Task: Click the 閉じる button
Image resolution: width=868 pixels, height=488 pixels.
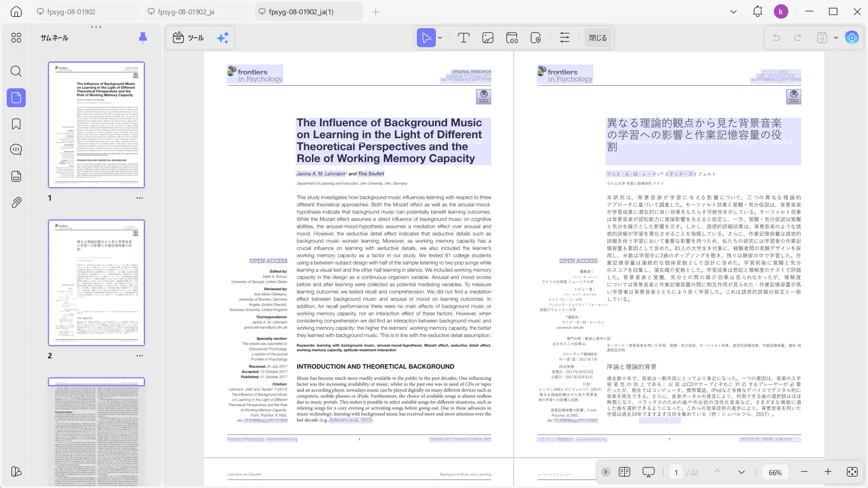Action: pos(598,38)
